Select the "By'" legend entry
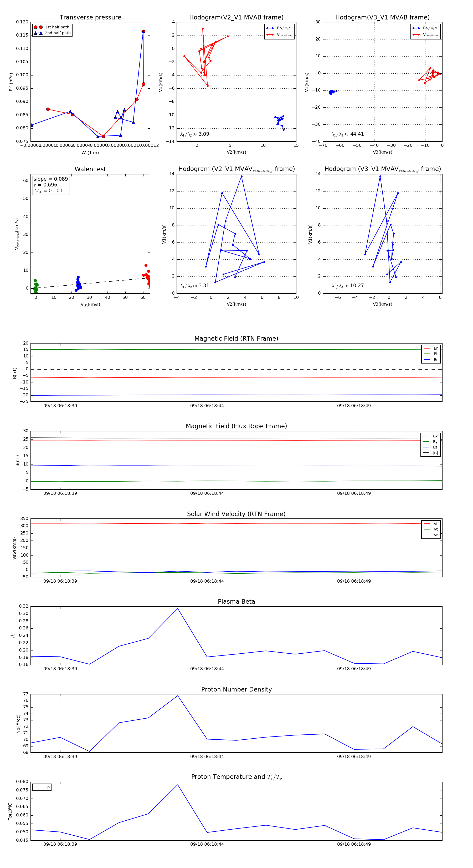 [431, 442]
